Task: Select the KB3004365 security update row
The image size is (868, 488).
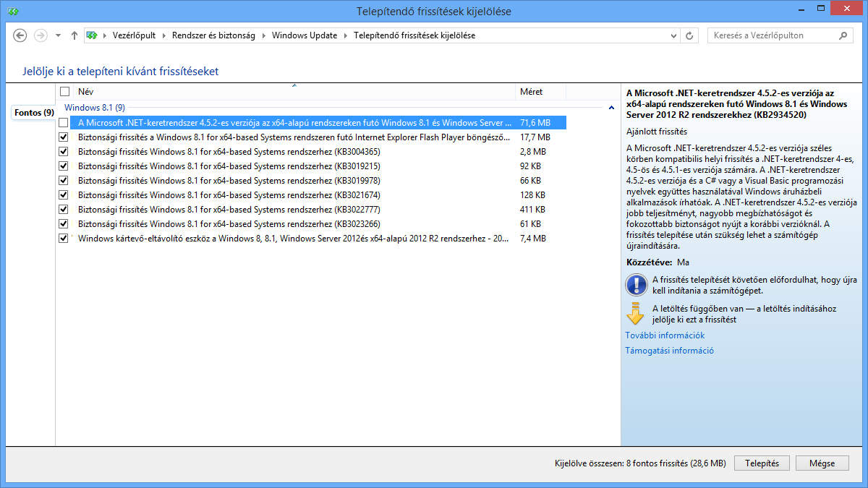Action: [x=311, y=152]
